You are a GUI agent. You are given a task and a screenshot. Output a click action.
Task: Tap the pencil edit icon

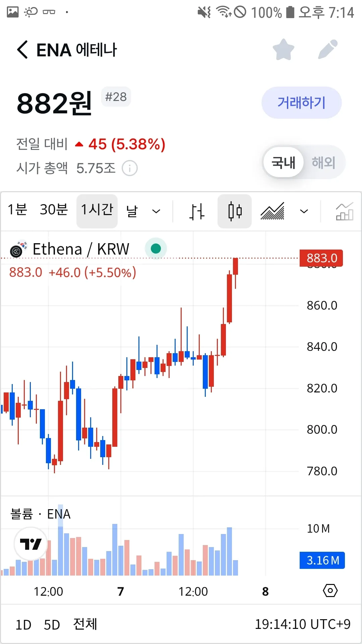click(327, 50)
